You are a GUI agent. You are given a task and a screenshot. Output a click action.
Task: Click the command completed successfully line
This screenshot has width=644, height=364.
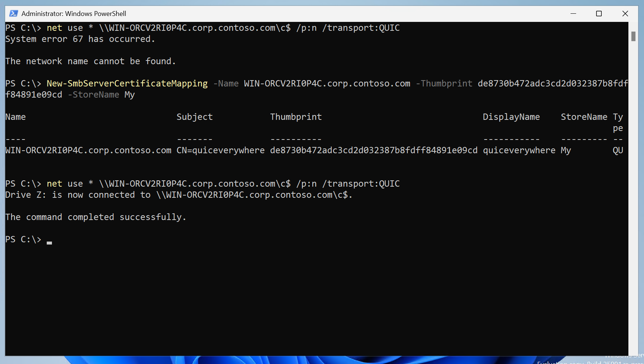(x=96, y=217)
